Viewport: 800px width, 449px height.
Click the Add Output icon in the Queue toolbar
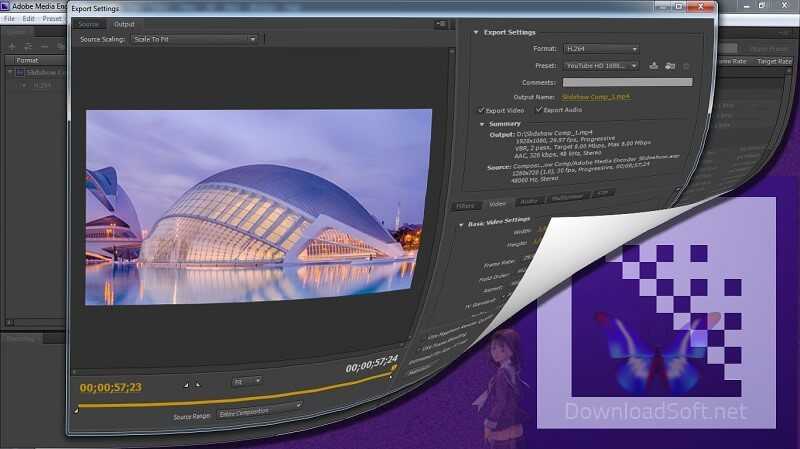coord(28,46)
